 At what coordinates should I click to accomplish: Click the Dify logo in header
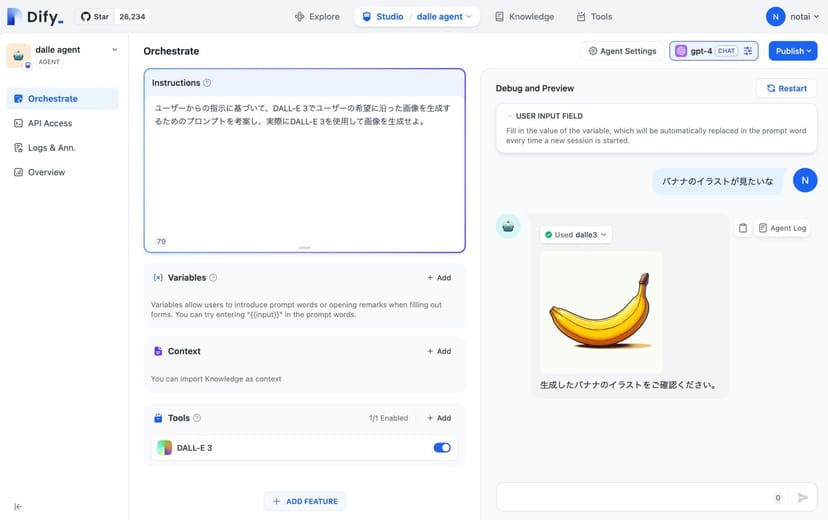point(35,17)
